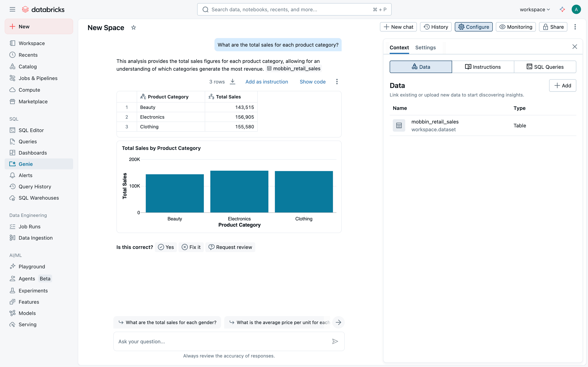Send the question with arrow icon
588x367 pixels.
(335, 341)
